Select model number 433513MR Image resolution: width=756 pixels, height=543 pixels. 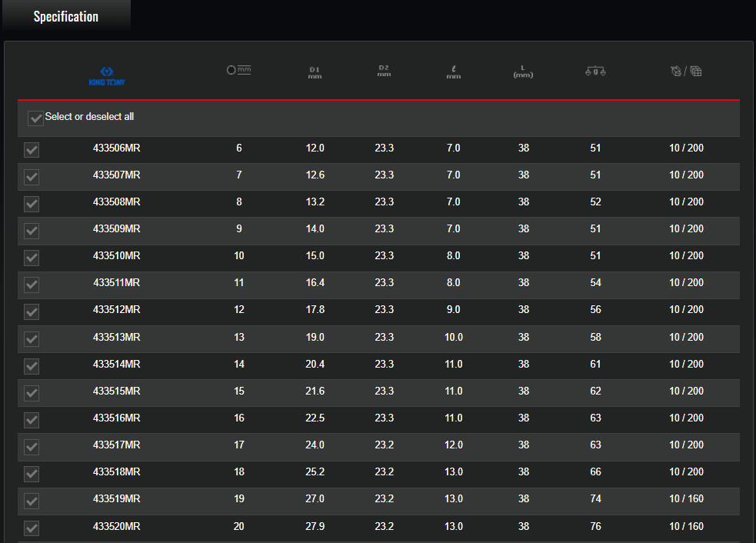[x=117, y=338]
